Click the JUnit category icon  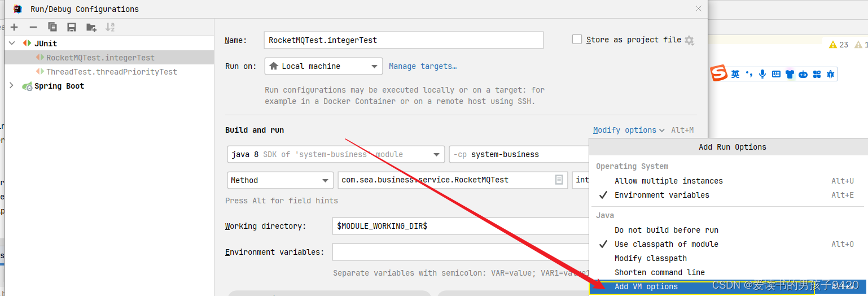pyautogui.click(x=27, y=43)
